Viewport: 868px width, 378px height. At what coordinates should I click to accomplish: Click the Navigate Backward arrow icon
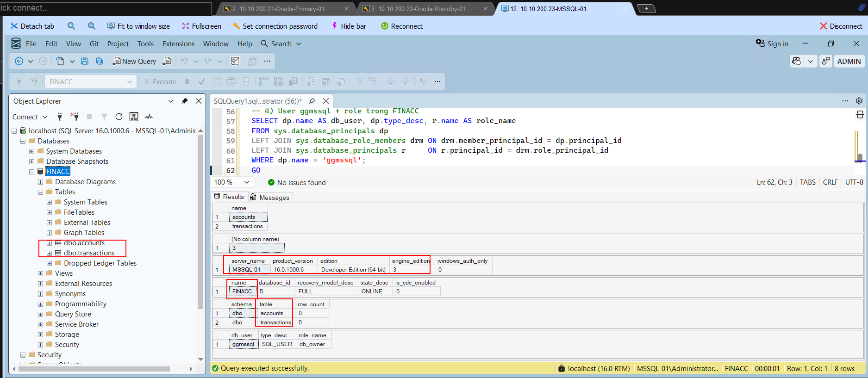19,61
